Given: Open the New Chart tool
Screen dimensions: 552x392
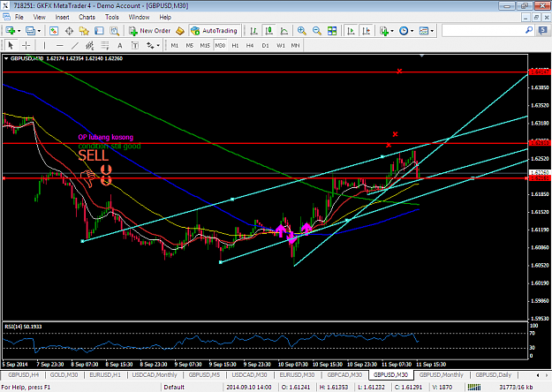Looking at the screenshot, I should (10, 31).
